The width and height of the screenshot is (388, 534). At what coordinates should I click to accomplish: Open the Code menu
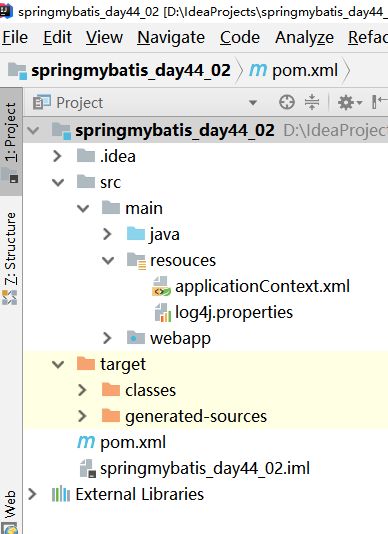[239, 37]
